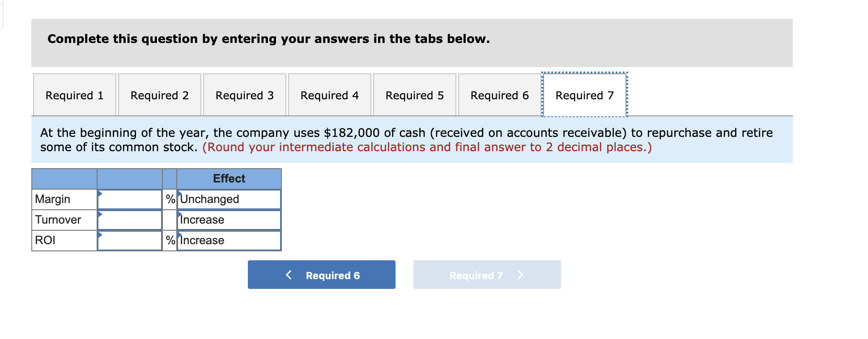Screen dimensions: 868x339
Task: Switch to the Required 5 tab
Action: pyautogui.click(x=414, y=95)
